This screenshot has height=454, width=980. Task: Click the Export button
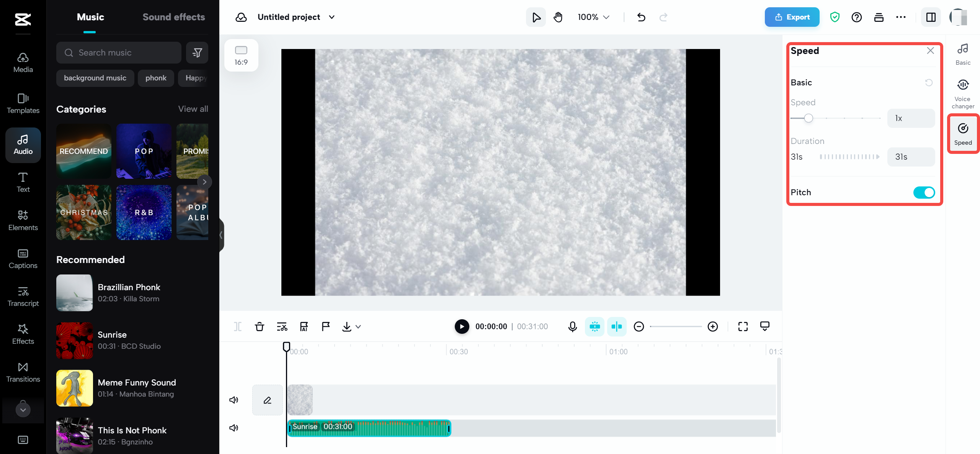pyautogui.click(x=792, y=17)
